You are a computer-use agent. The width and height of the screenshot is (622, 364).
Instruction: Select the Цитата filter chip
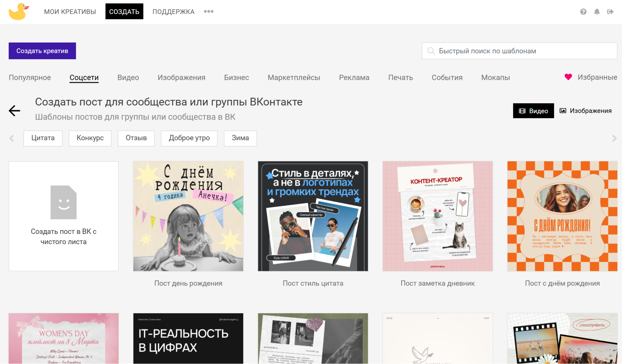coord(43,138)
